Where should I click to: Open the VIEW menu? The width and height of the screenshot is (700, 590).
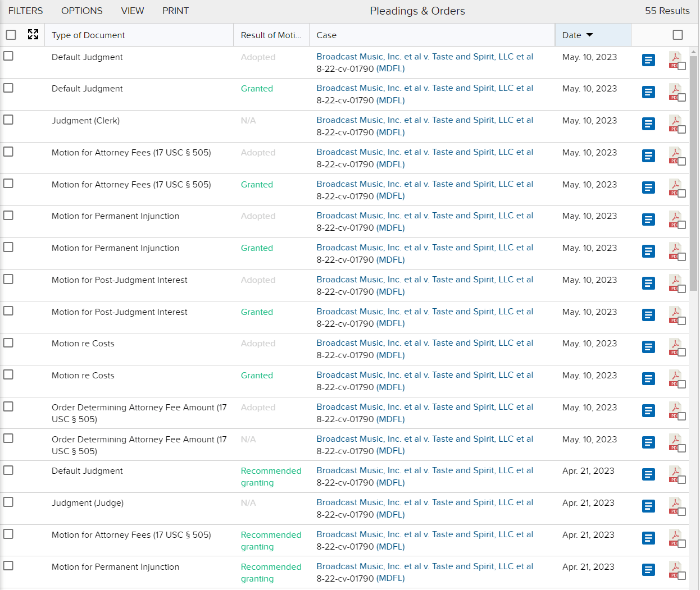pos(132,11)
